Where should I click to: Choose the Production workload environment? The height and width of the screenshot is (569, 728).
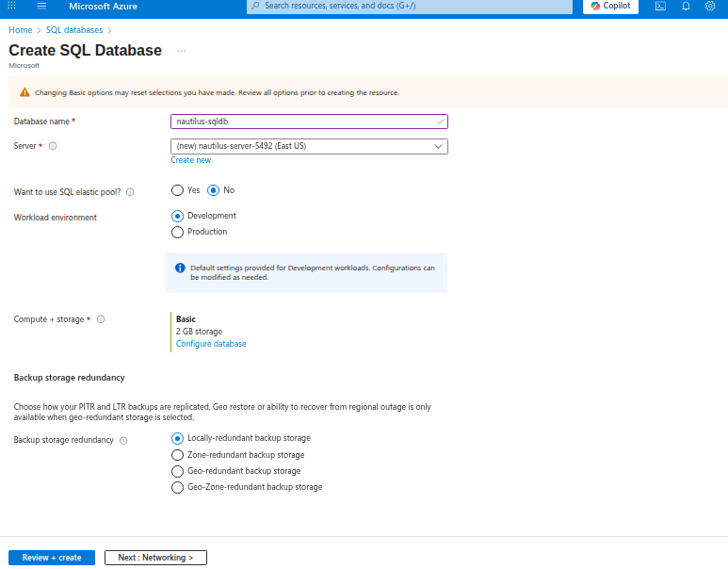click(x=177, y=232)
